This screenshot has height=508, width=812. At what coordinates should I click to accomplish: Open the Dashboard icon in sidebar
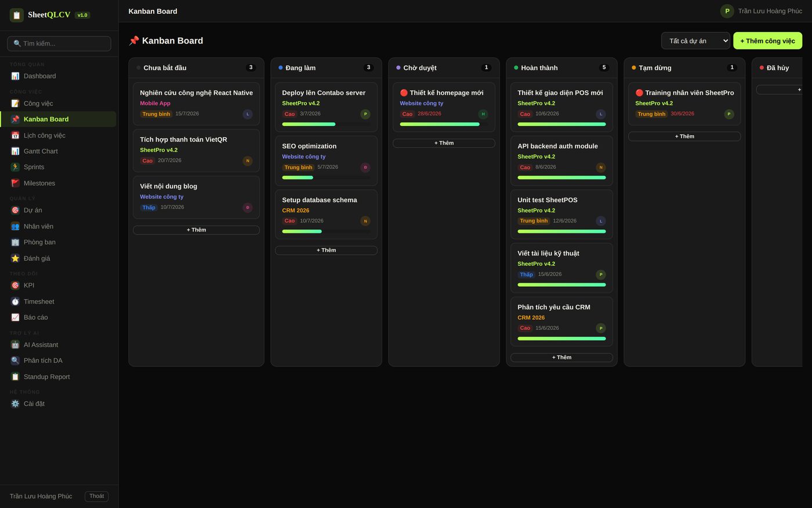click(x=15, y=76)
